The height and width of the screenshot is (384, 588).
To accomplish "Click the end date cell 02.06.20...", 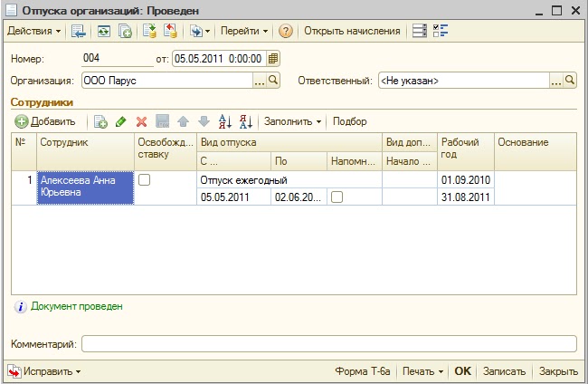I will 299,197.
